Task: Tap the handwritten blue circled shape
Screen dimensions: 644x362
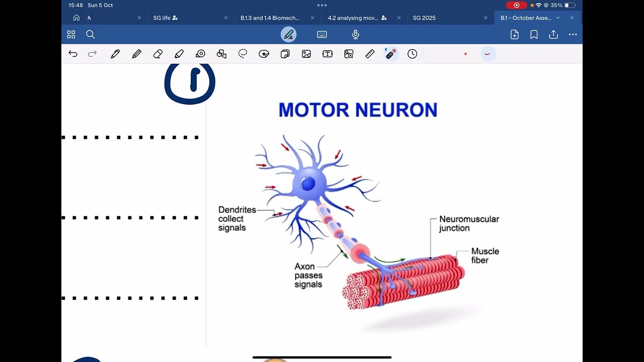Action: click(190, 83)
